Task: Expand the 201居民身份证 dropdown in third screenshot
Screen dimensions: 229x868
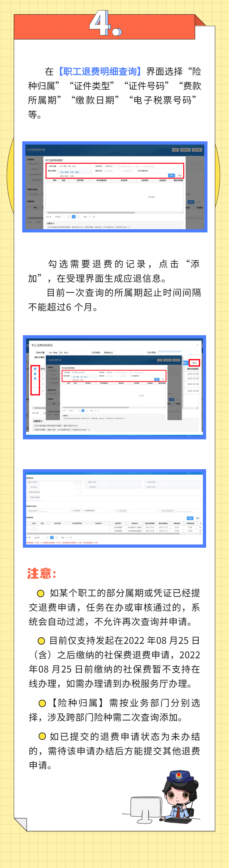Action: [x=97, y=511]
